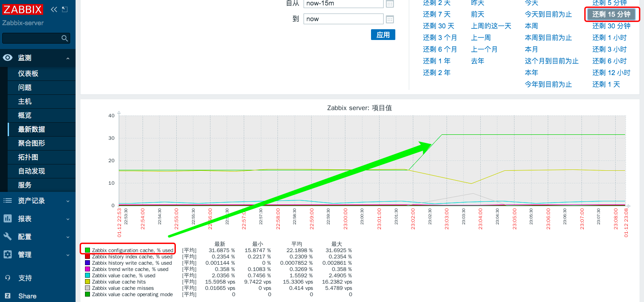Open calendar picker for 到 field
This screenshot has width=644, height=302.
[390, 19]
